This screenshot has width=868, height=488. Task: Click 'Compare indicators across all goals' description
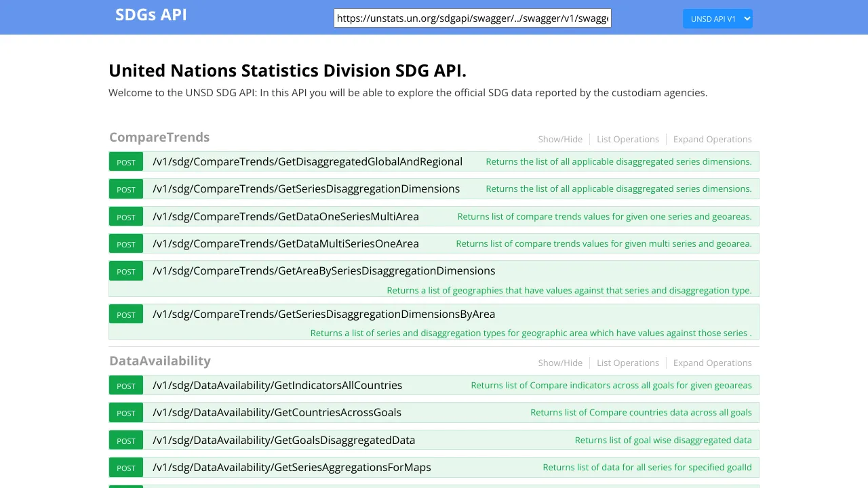pos(611,385)
